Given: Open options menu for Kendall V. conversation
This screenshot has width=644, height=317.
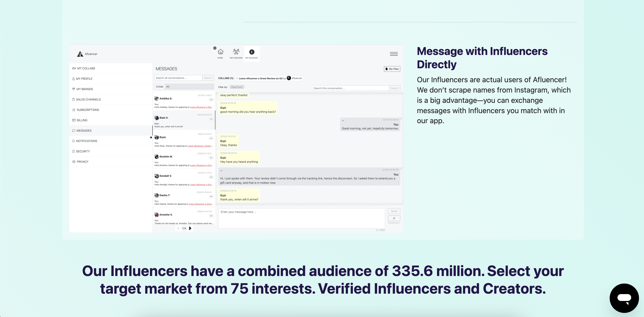Looking at the screenshot, I should tap(211, 177).
